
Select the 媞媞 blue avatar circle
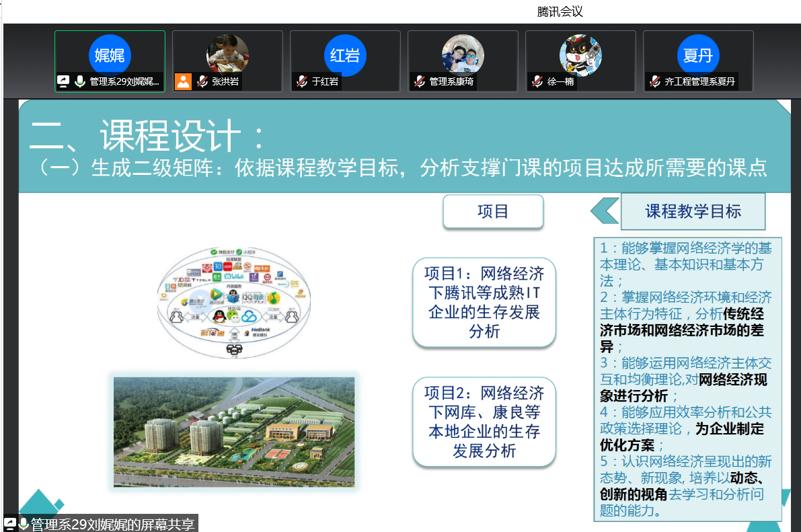(110, 55)
